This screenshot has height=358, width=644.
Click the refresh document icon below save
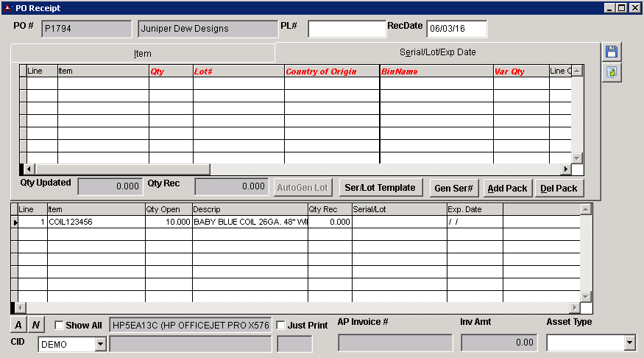612,72
